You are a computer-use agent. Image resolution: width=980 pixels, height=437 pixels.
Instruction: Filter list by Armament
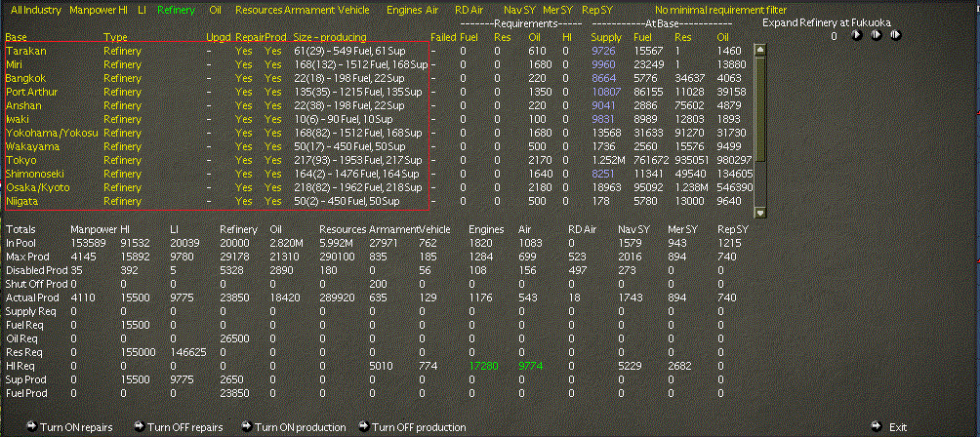(x=309, y=10)
